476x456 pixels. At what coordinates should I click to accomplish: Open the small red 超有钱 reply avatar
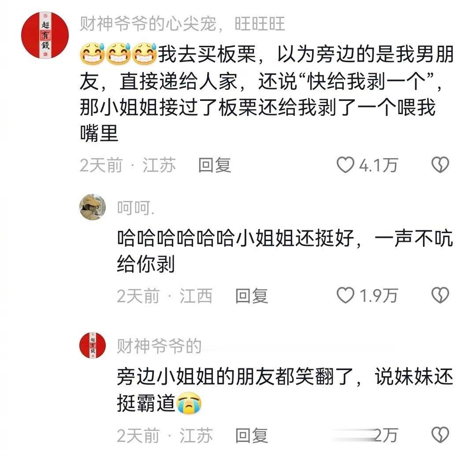coord(93,345)
